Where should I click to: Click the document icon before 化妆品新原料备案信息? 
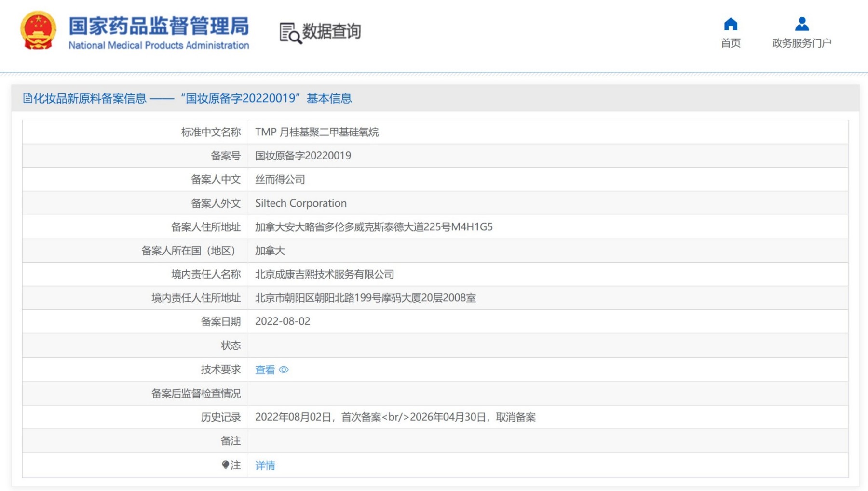27,98
